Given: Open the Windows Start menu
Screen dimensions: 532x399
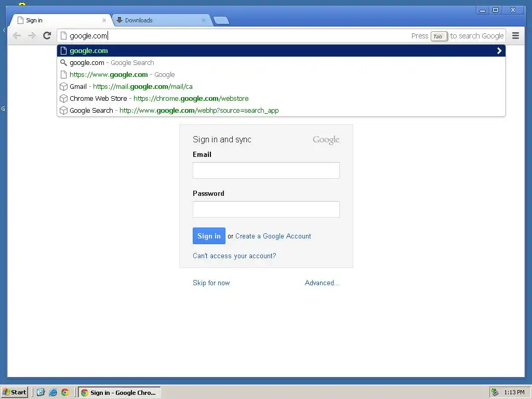Looking at the screenshot, I should click(x=14, y=393).
